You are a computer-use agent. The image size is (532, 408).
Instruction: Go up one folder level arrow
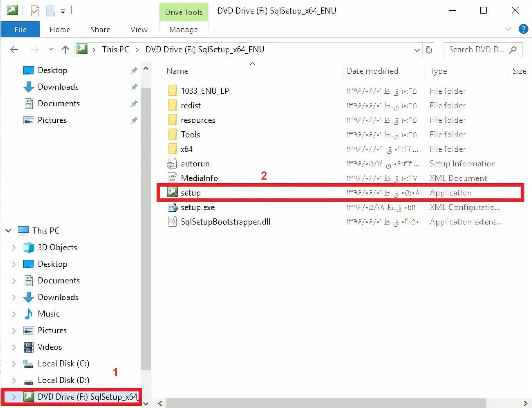(x=65, y=49)
